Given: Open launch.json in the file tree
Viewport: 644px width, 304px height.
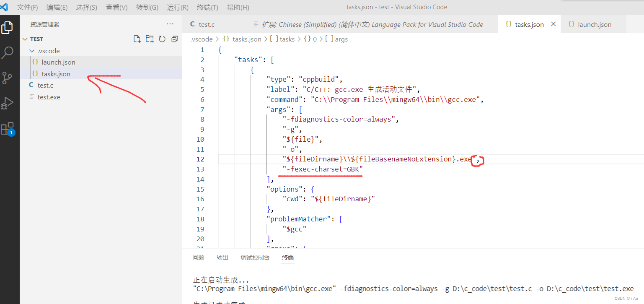Looking at the screenshot, I should click(58, 62).
